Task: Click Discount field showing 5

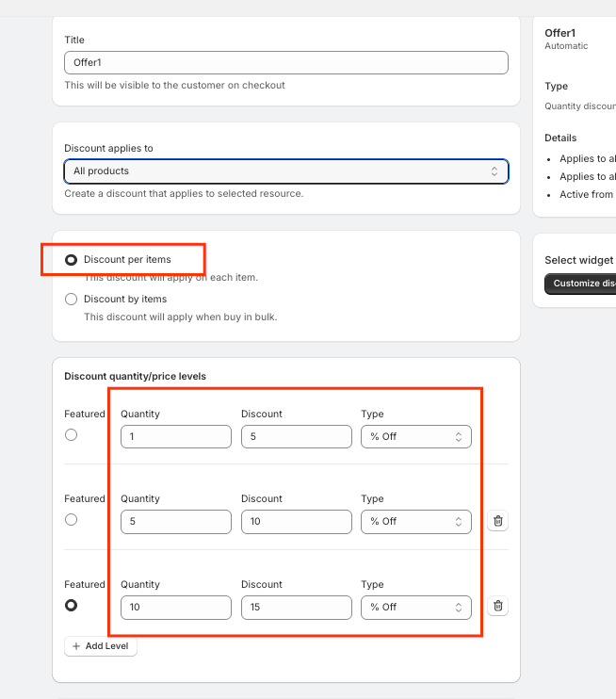Action: tap(296, 437)
